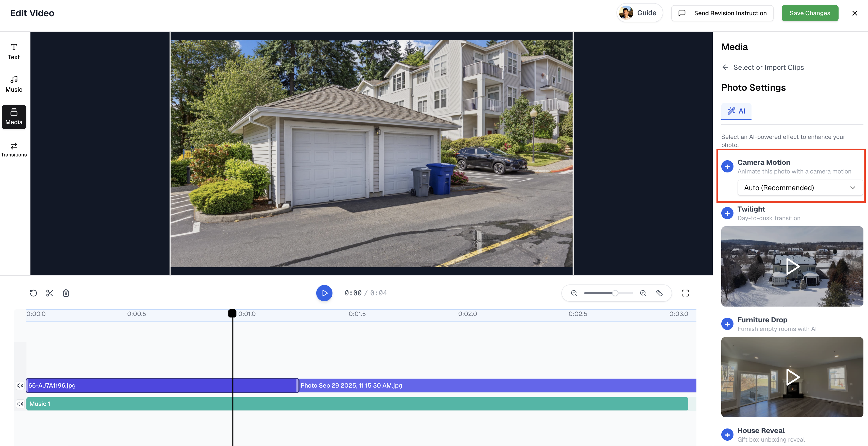868x446 pixels.
Task: Play the Twilight preview thumbnail
Action: pos(792,266)
